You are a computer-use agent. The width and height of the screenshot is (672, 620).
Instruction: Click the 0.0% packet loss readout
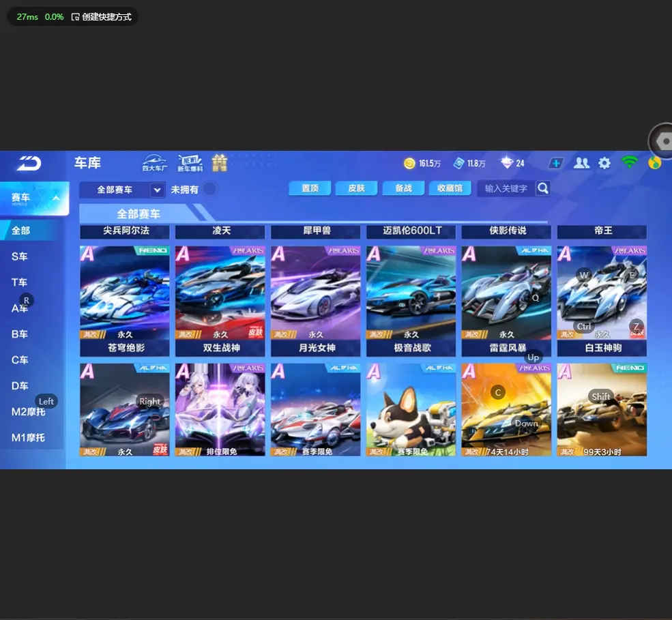(54, 16)
